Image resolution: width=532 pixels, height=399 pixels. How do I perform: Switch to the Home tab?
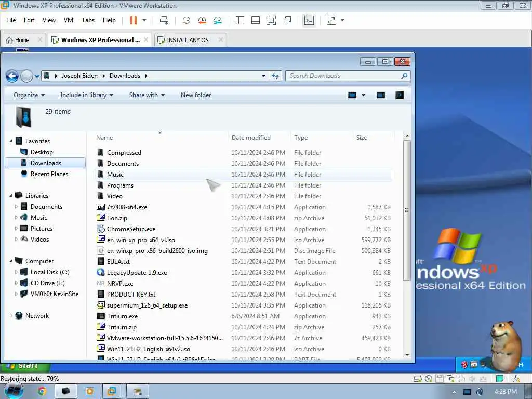22,40
